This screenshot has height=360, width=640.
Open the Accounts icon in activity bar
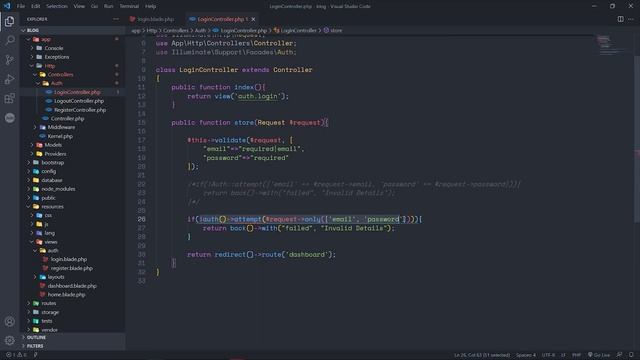[9, 321]
